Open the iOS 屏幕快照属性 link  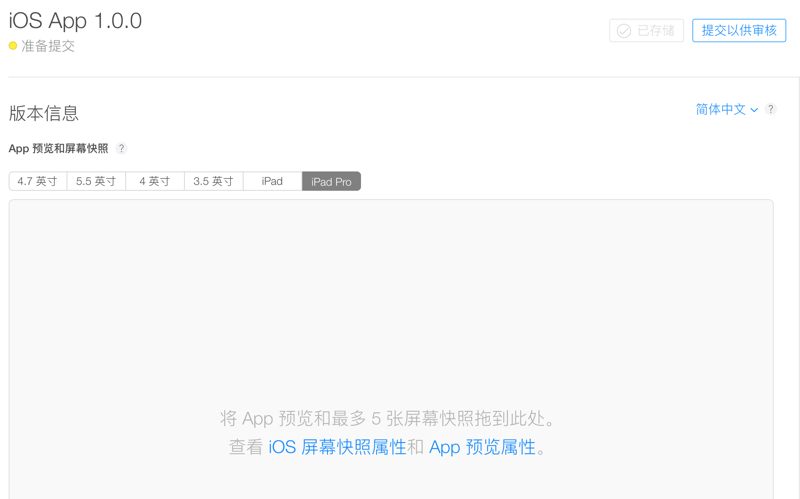coord(337,447)
